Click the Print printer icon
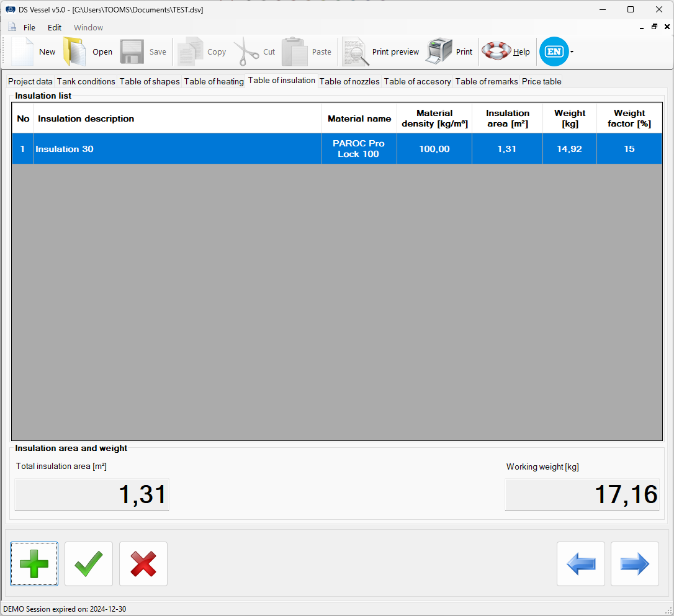This screenshot has height=616, width=674. coord(439,52)
